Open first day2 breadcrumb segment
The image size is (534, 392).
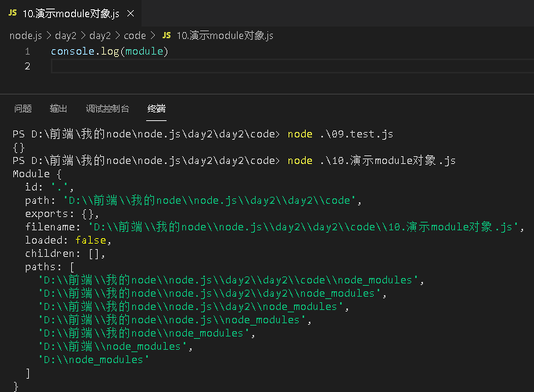(x=66, y=36)
